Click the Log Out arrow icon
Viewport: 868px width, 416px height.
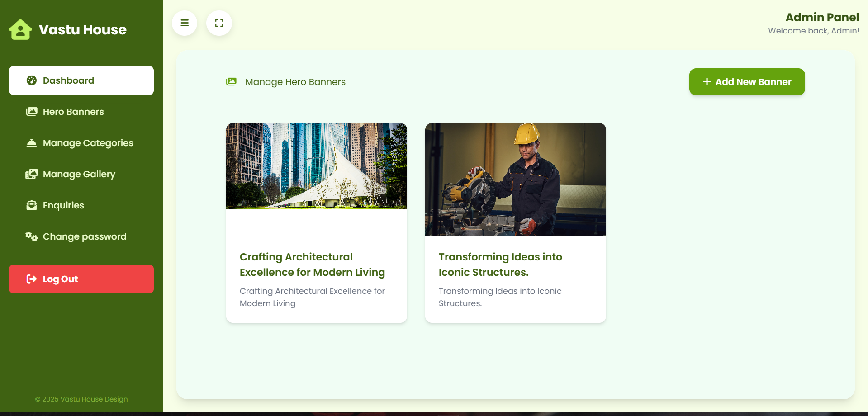[x=32, y=279]
